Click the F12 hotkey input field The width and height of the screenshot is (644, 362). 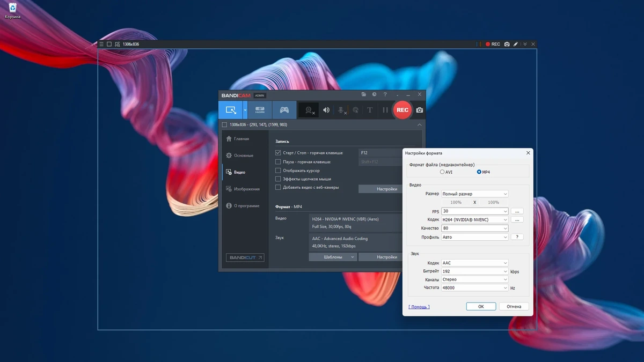click(380, 153)
